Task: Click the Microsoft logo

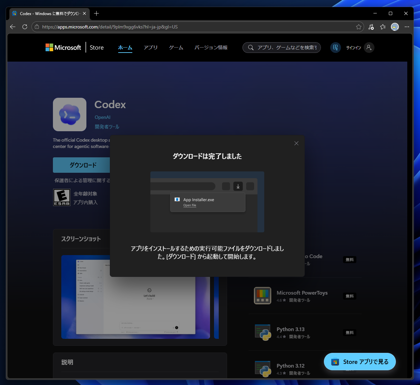Action: 63,47
